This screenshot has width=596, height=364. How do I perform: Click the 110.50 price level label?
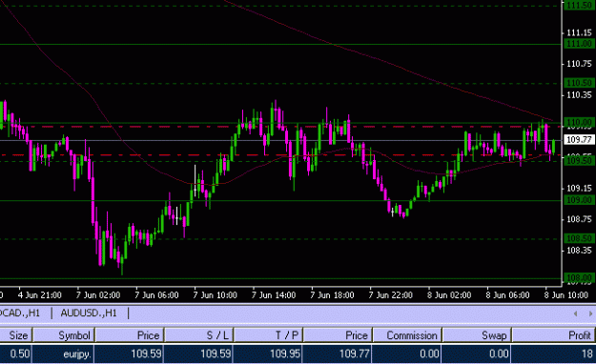click(579, 83)
